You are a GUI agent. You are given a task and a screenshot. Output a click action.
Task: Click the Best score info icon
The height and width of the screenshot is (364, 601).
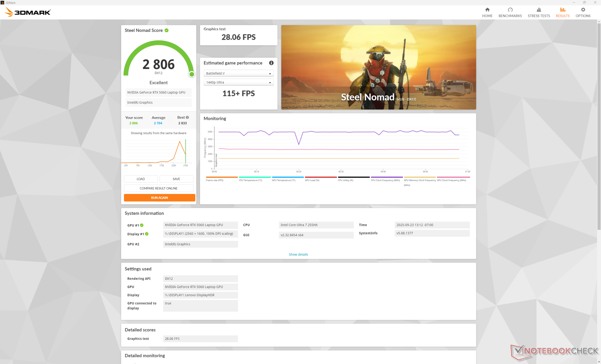(187, 118)
